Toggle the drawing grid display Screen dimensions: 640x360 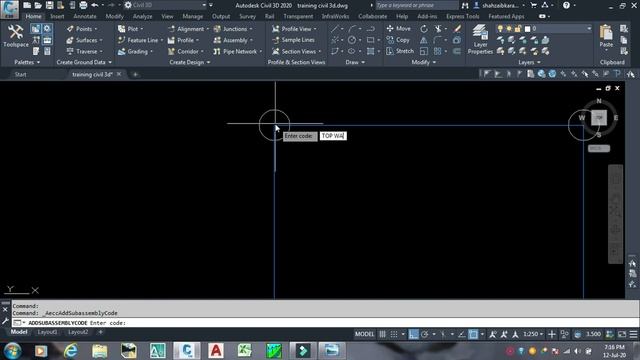[382, 334]
